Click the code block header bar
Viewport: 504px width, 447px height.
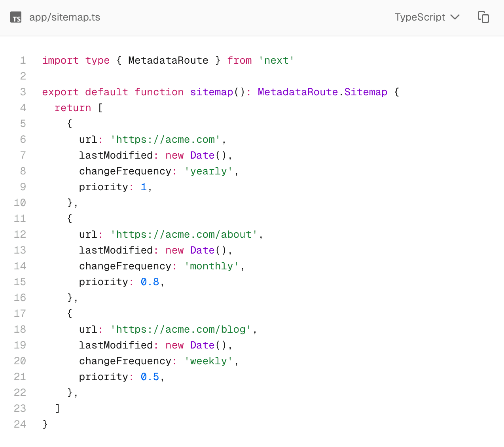coord(252,17)
